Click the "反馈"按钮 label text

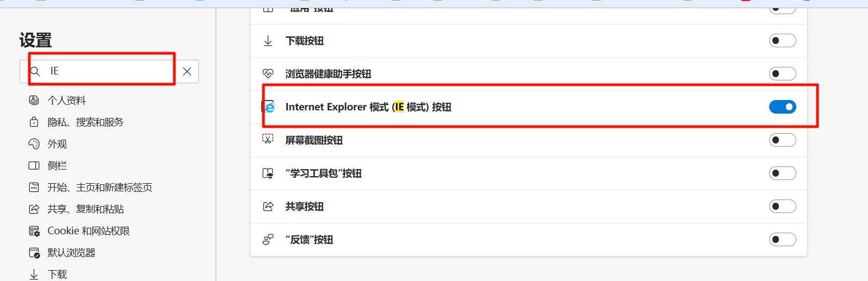(x=310, y=240)
